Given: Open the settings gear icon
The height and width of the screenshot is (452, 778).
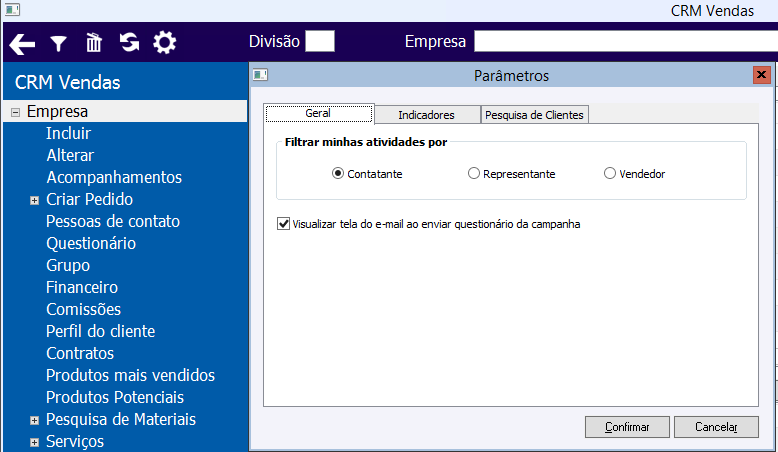Looking at the screenshot, I should point(164,43).
